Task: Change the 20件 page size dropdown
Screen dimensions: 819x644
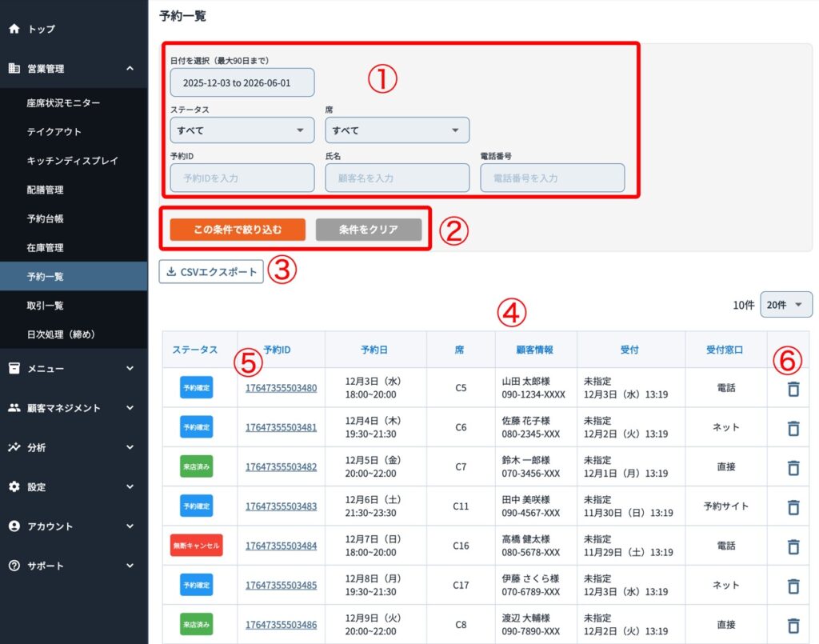Action: click(x=786, y=305)
